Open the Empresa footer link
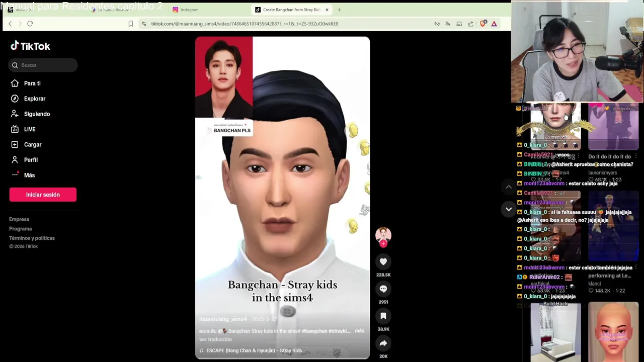 point(19,219)
